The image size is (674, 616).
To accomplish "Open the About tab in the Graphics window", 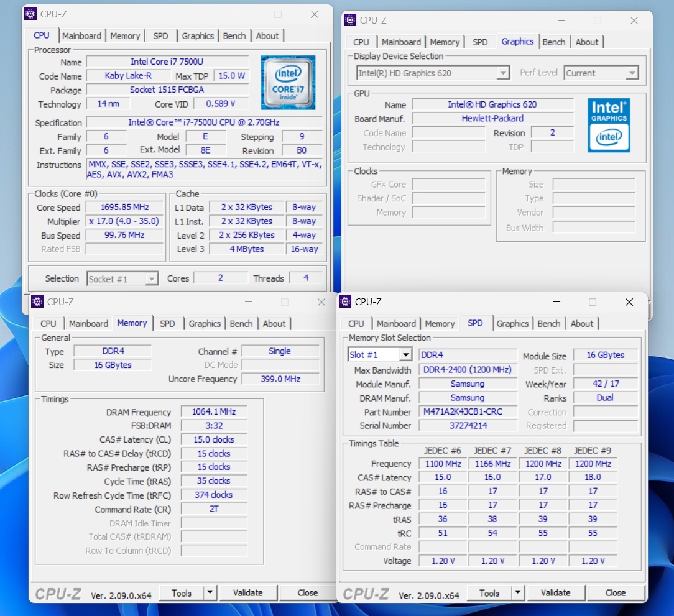I will (x=587, y=42).
